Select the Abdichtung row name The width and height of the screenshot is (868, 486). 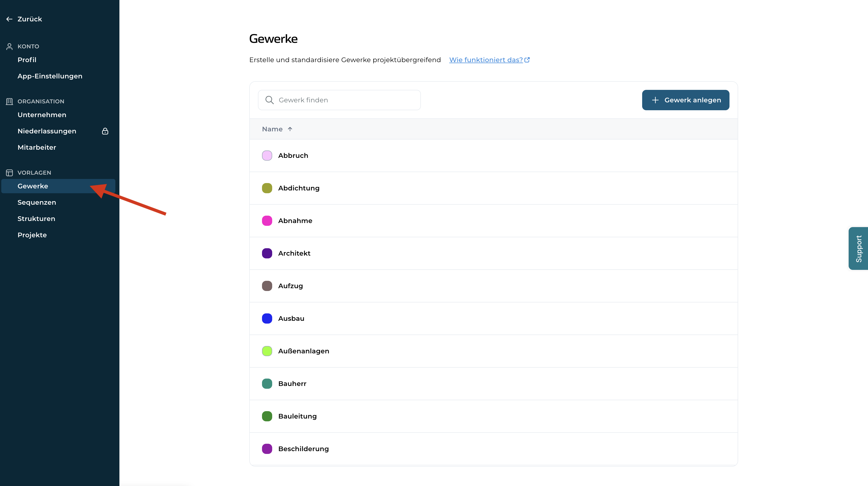tap(299, 188)
